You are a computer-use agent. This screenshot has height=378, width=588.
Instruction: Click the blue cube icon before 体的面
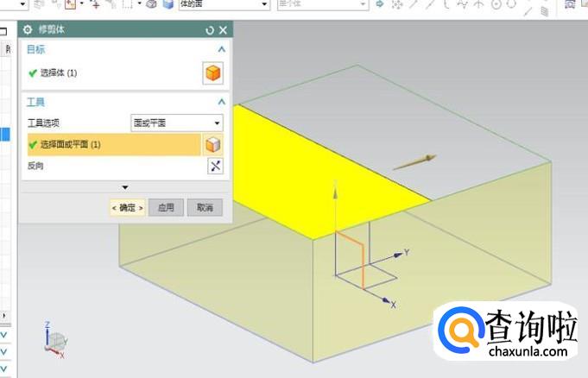pyautogui.click(x=168, y=3)
